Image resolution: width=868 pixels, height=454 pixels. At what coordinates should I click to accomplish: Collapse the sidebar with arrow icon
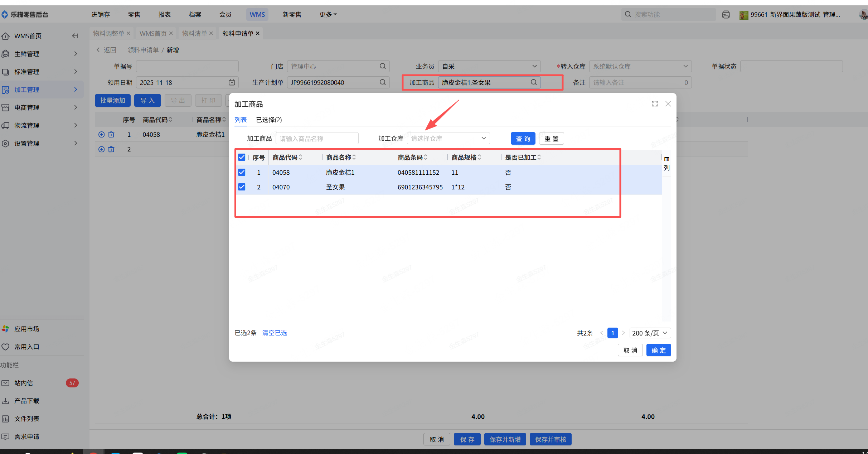75,36
